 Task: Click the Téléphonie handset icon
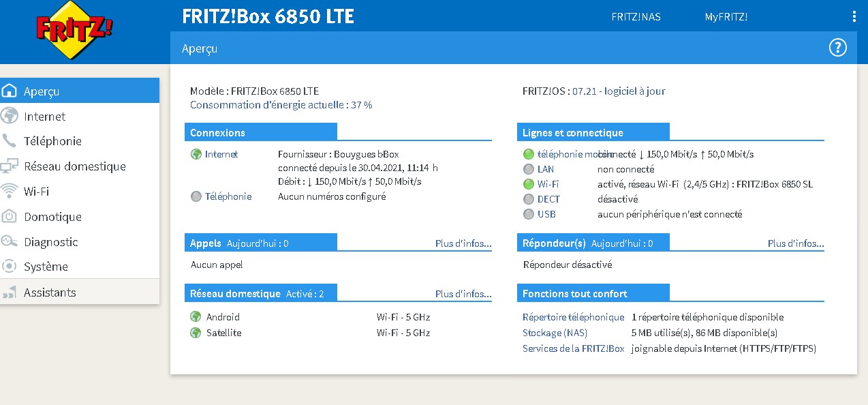(x=10, y=141)
